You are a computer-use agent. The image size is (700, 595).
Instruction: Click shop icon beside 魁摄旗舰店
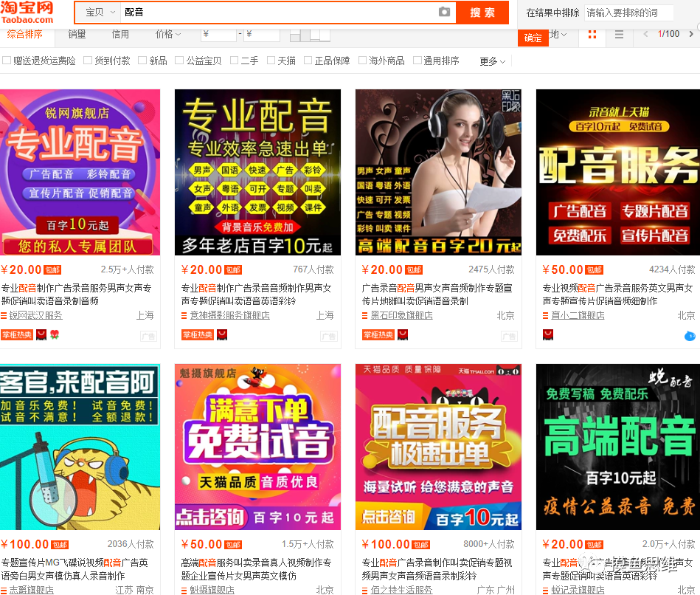184,590
